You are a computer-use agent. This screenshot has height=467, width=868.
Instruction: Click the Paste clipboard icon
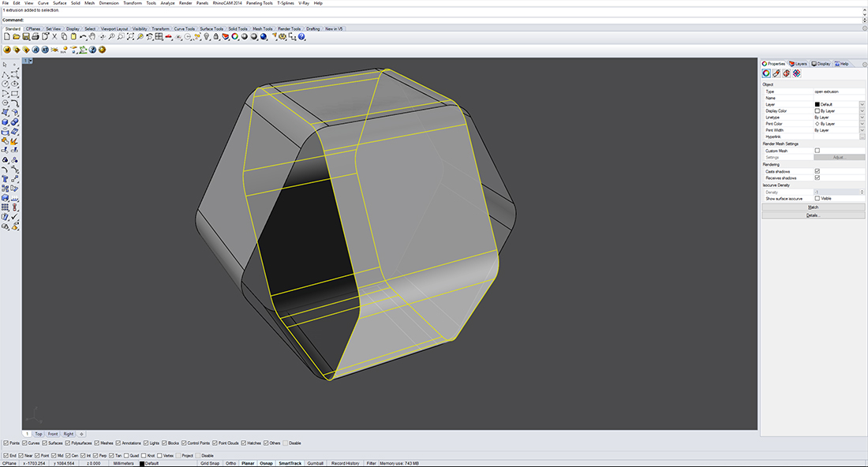[73, 36]
